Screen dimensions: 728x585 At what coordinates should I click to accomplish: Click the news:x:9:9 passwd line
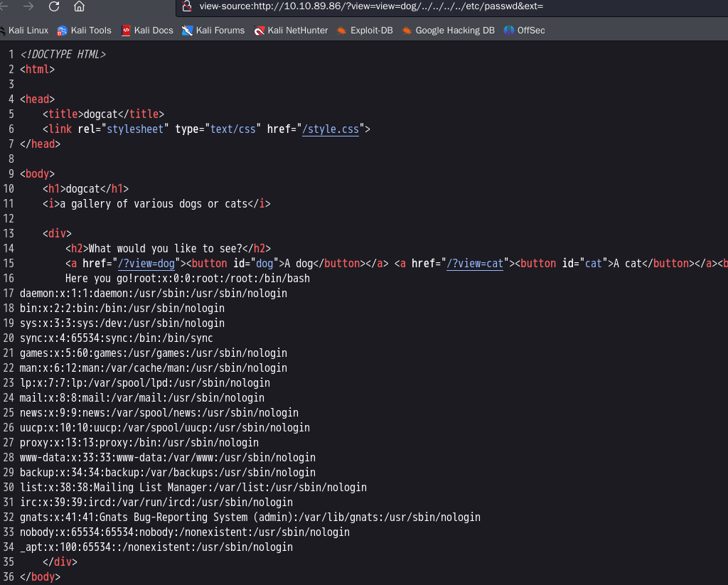159,413
